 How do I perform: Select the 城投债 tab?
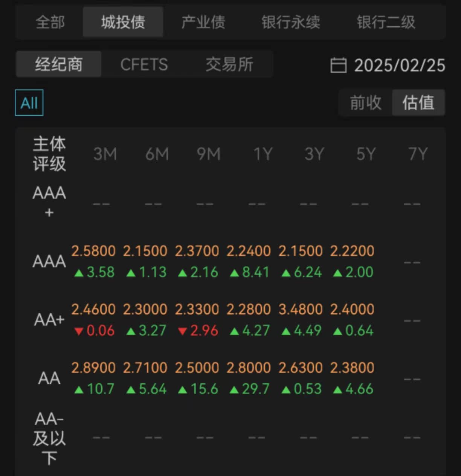tap(123, 22)
